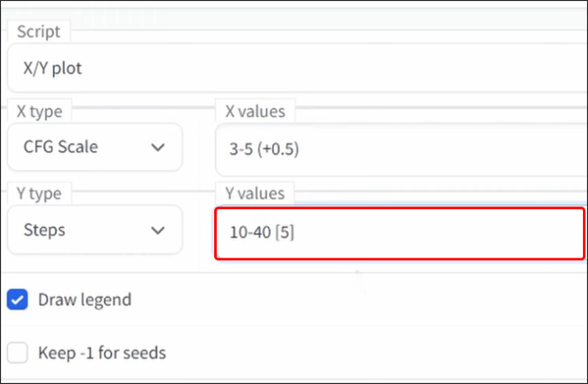Click the Y type field label
Image resolution: width=588 pixels, height=384 pixels.
point(39,193)
